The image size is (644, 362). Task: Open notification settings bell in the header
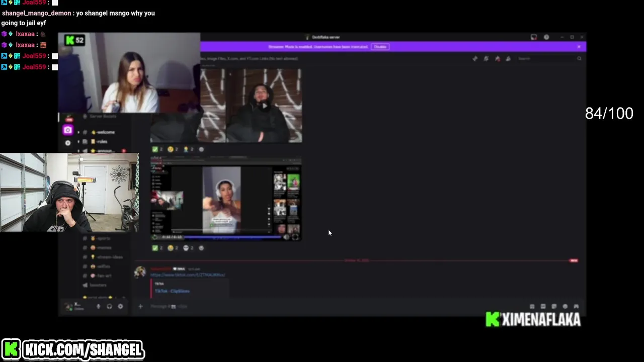pyautogui.click(x=486, y=58)
